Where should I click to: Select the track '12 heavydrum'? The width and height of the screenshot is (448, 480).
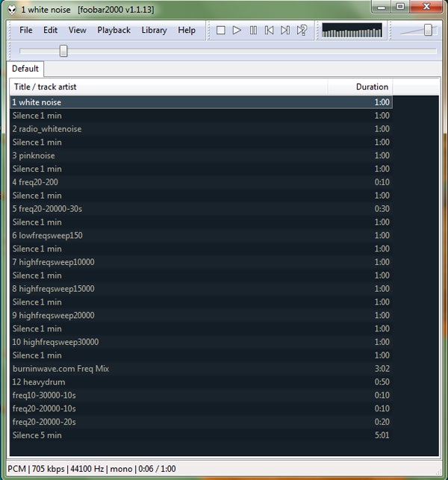click(201, 382)
